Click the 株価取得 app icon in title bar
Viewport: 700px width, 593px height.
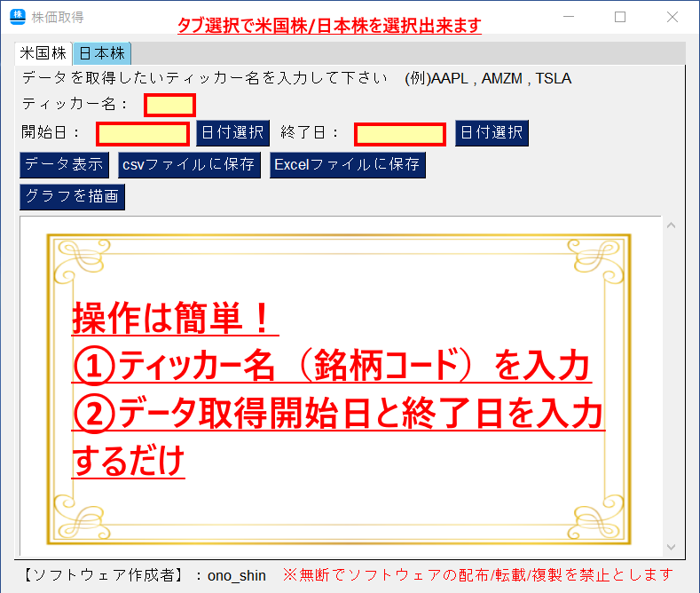18,17
